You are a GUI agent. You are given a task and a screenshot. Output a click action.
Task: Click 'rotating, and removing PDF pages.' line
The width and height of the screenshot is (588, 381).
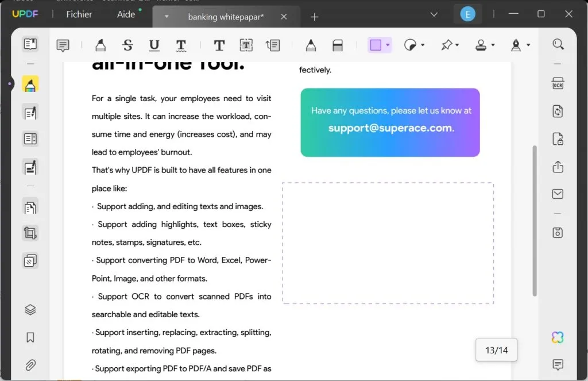(x=154, y=351)
